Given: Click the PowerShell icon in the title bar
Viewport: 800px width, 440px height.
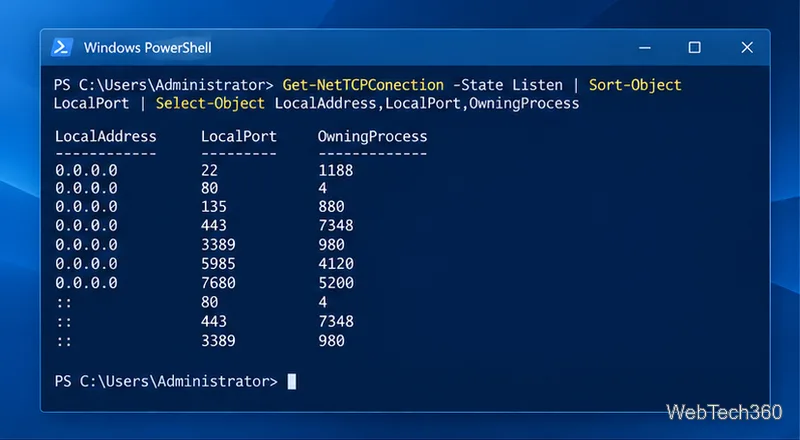Looking at the screenshot, I should tap(61, 47).
